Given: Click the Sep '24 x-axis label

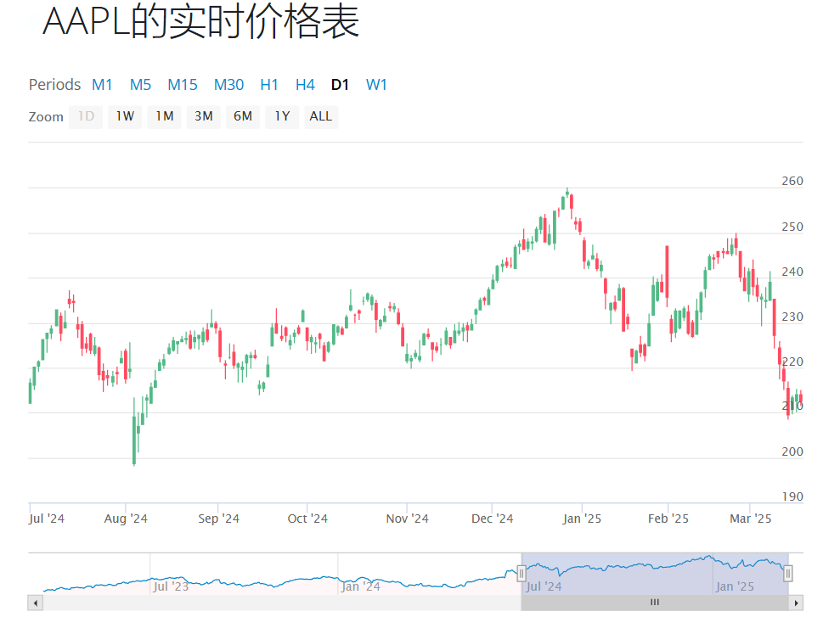Looking at the screenshot, I should (x=218, y=519).
